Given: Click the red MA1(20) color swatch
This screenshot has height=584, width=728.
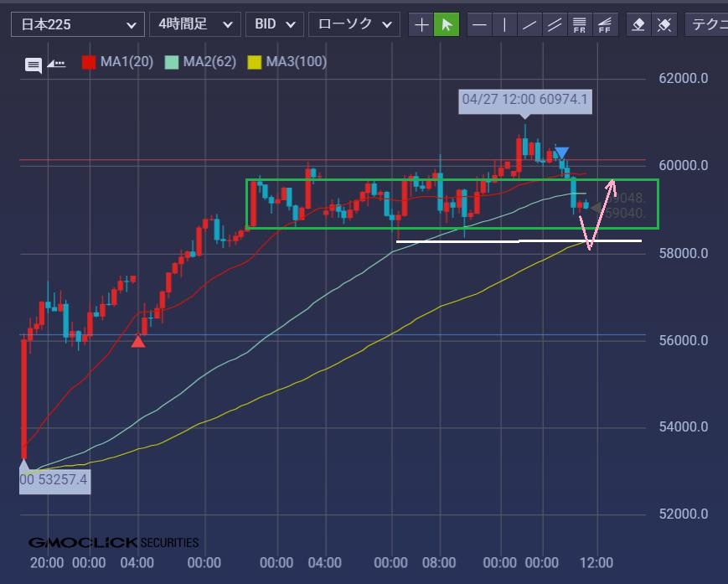Looking at the screenshot, I should (x=87, y=62).
